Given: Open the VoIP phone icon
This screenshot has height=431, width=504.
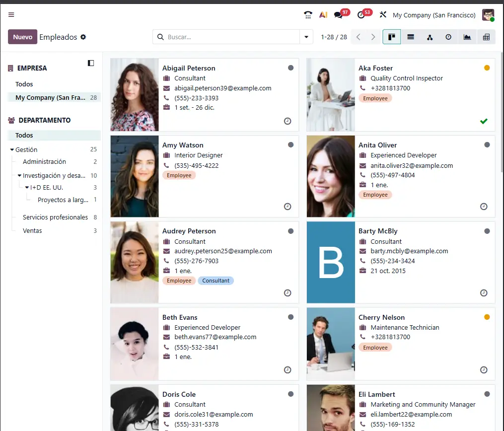Looking at the screenshot, I should click(308, 15).
